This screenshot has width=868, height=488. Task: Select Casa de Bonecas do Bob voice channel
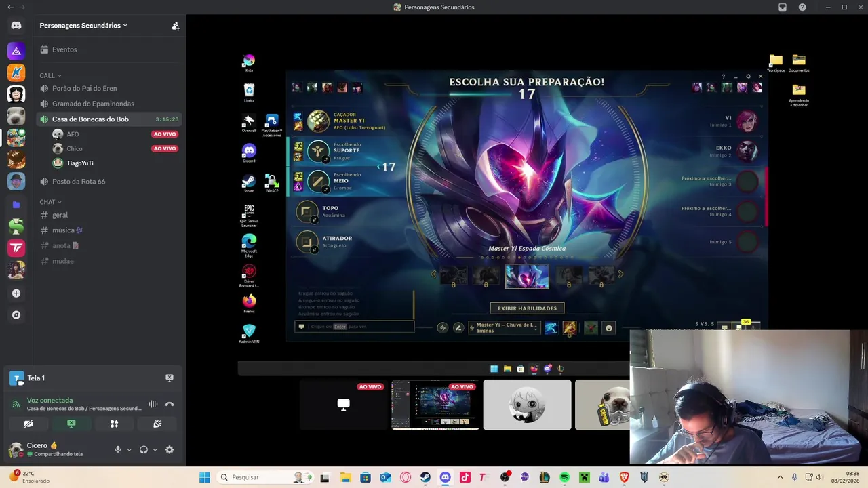[108, 119]
